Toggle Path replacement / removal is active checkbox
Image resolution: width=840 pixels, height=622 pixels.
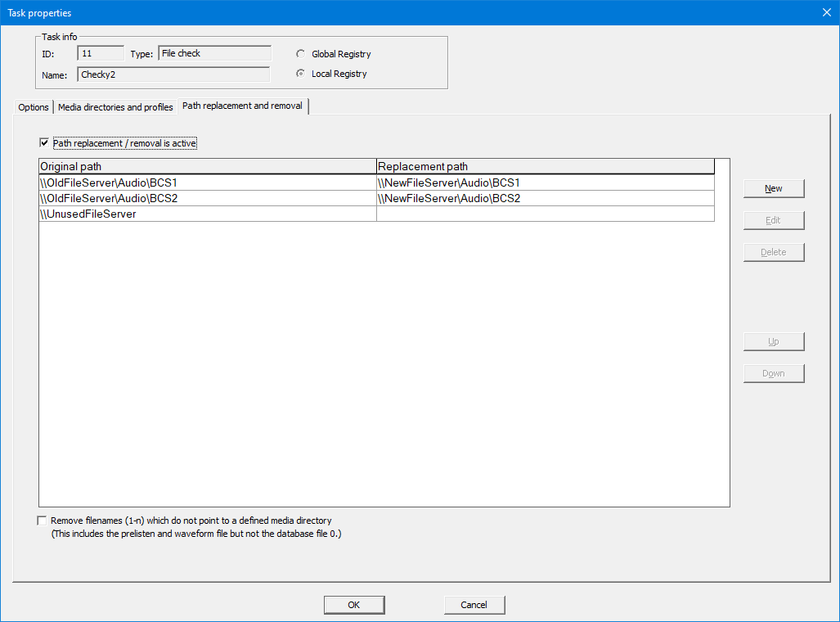pos(44,143)
